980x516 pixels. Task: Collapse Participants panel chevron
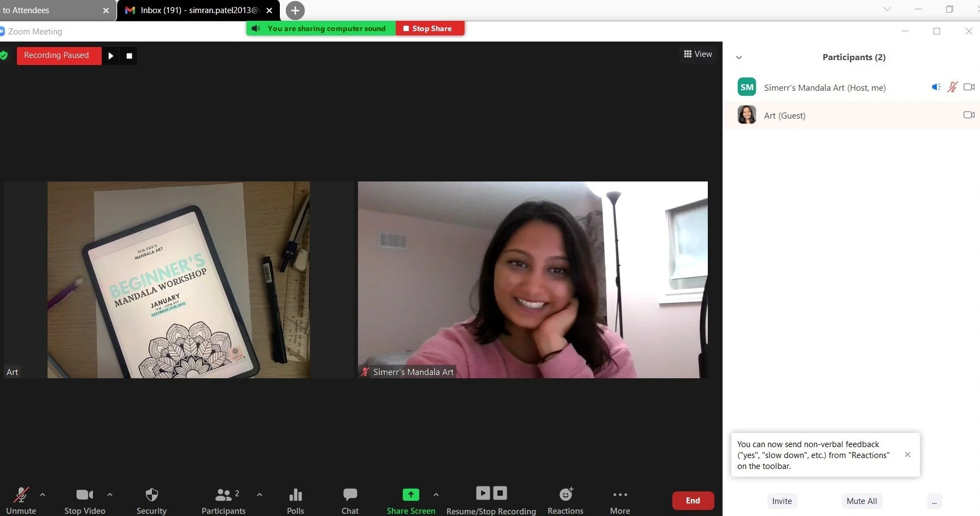(x=739, y=57)
